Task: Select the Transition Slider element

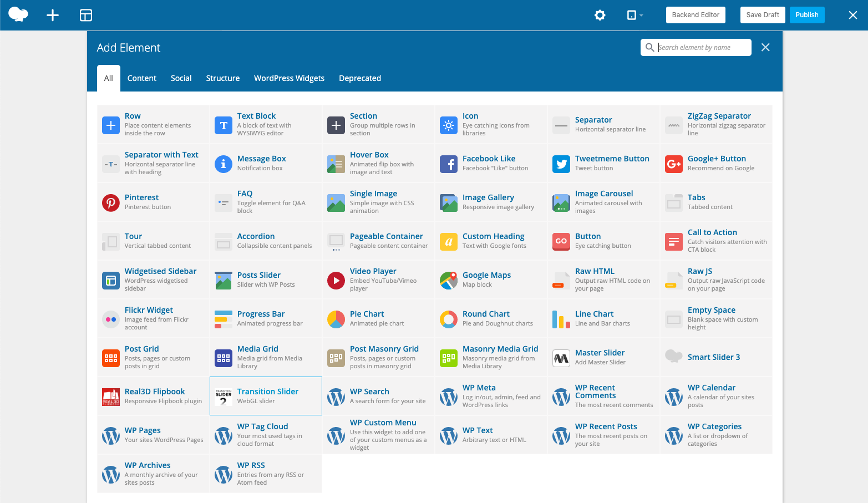Action: 266,396
